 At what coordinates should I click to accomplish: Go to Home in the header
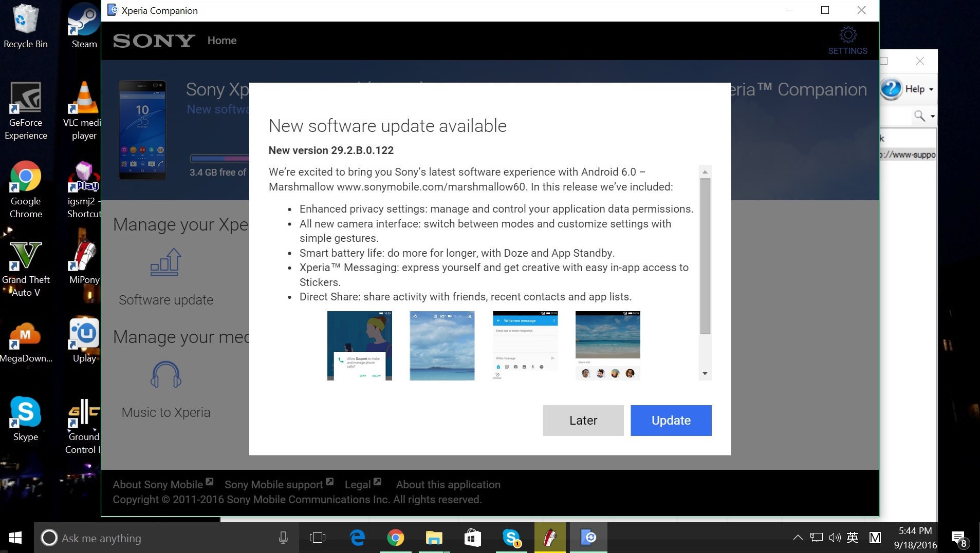(x=222, y=41)
